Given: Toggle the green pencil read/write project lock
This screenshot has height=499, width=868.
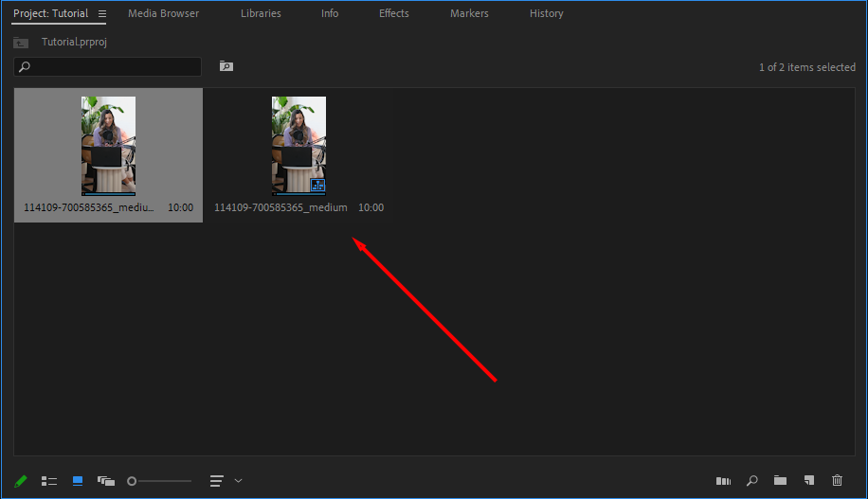Looking at the screenshot, I should [21, 481].
